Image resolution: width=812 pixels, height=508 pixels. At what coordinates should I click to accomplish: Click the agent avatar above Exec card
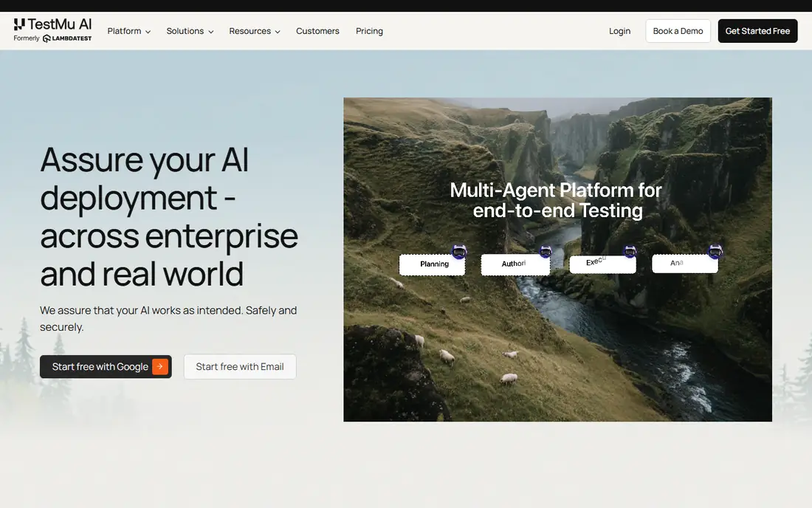630,252
